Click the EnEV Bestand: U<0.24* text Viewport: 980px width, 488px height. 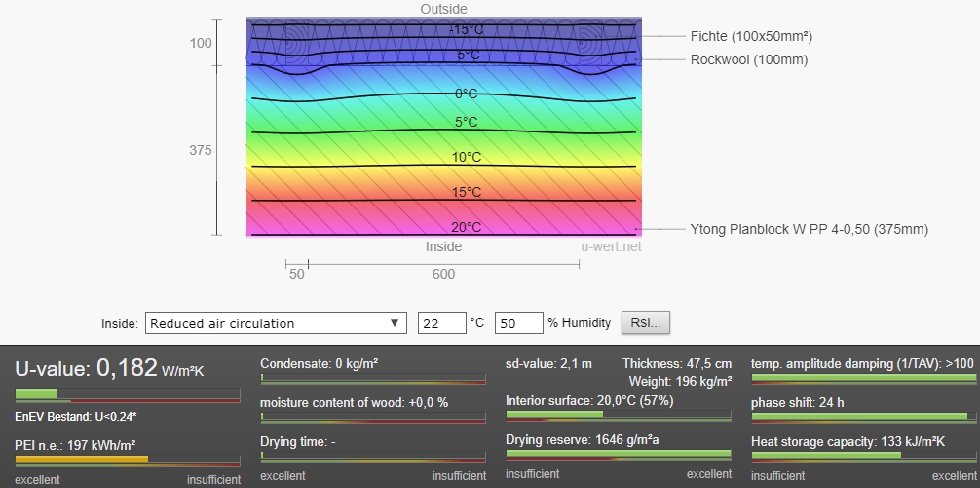click(76, 416)
